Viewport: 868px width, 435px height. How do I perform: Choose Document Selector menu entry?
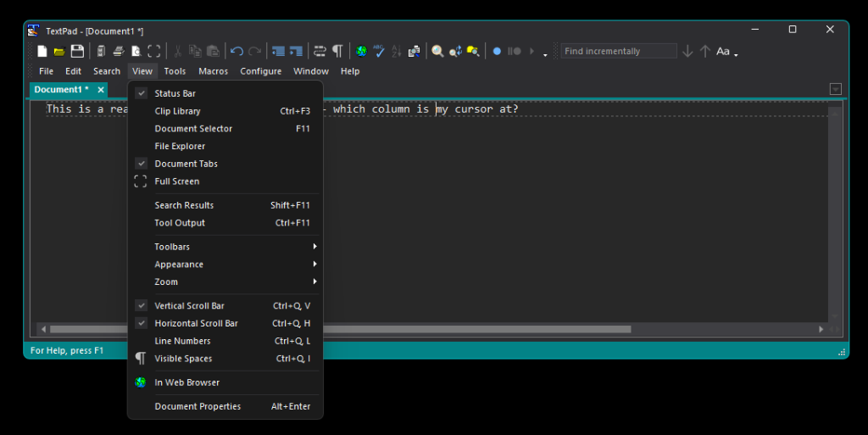(x=225, y=128)
